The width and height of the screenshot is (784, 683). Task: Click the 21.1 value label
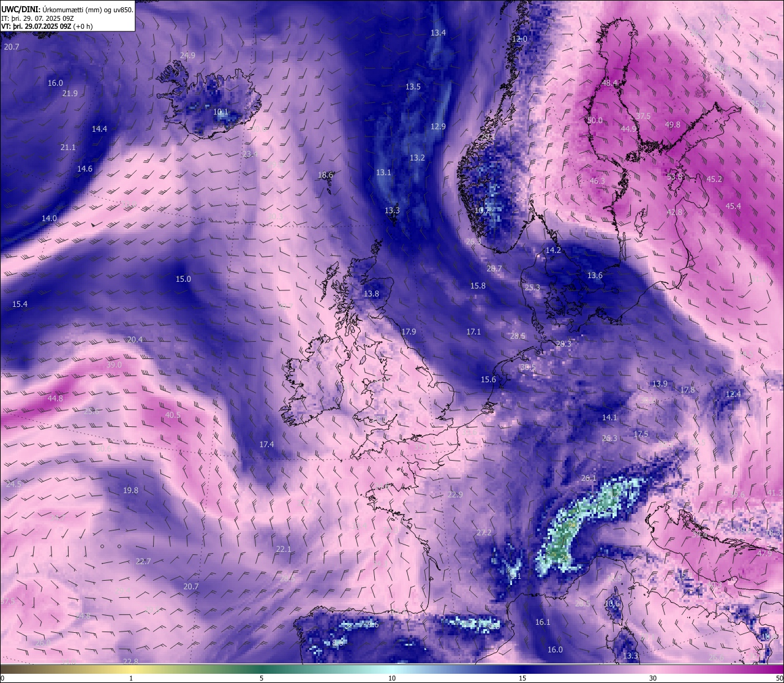(68, 147)
